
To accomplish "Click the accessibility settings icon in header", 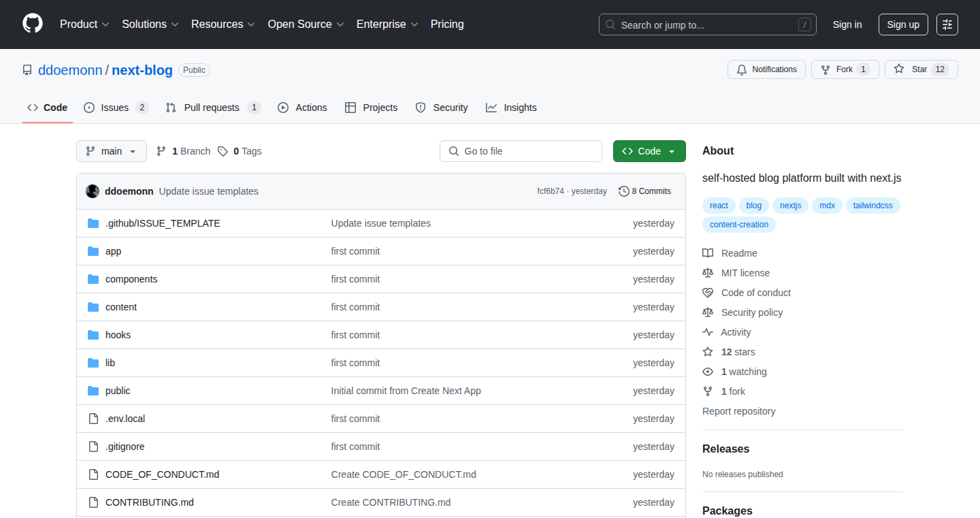I will click(x=947, y=25).
